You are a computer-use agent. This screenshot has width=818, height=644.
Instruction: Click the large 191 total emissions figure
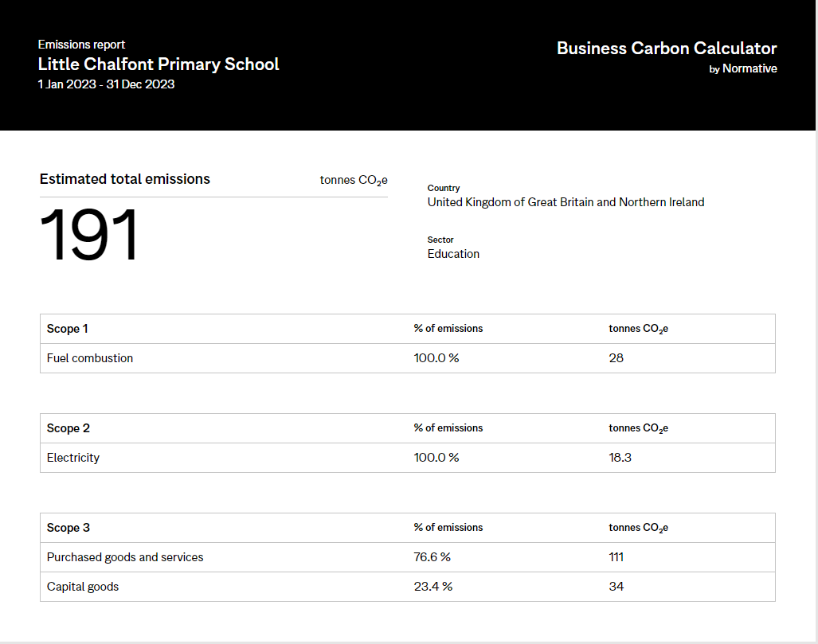click(89, 236)
